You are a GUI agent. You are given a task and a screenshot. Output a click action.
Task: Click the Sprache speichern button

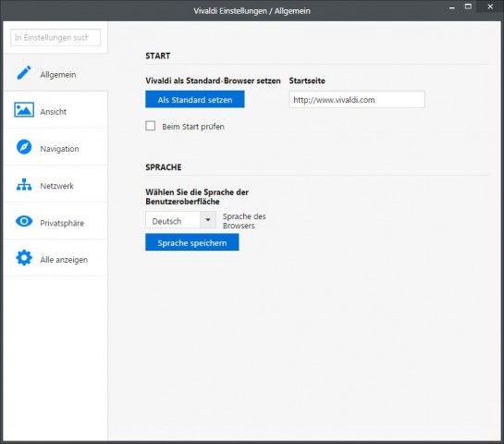click(192, 242)
